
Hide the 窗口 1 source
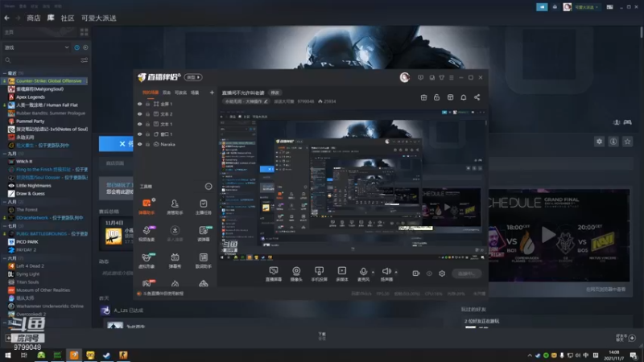click(x=139, y=134)
